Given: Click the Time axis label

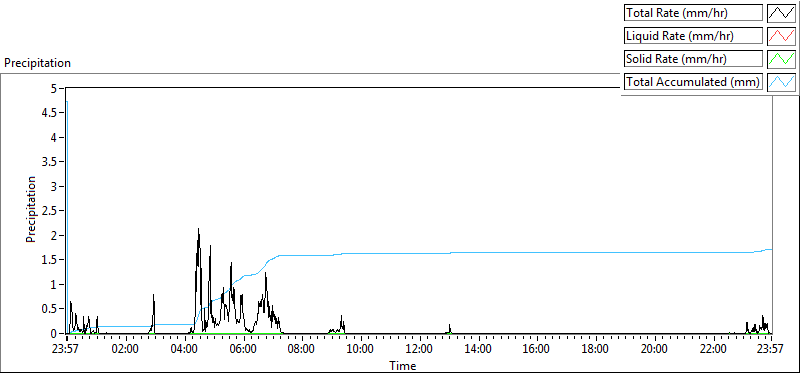Looking at the screenshot, I should 403,365.
